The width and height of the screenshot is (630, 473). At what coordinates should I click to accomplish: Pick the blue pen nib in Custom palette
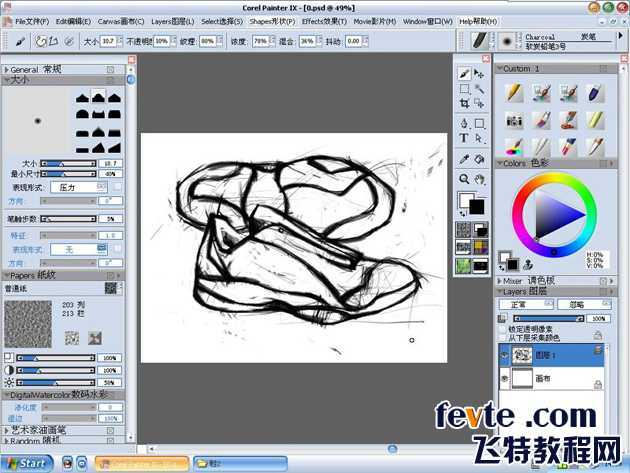pyautogui.click(x=595, y=92)
